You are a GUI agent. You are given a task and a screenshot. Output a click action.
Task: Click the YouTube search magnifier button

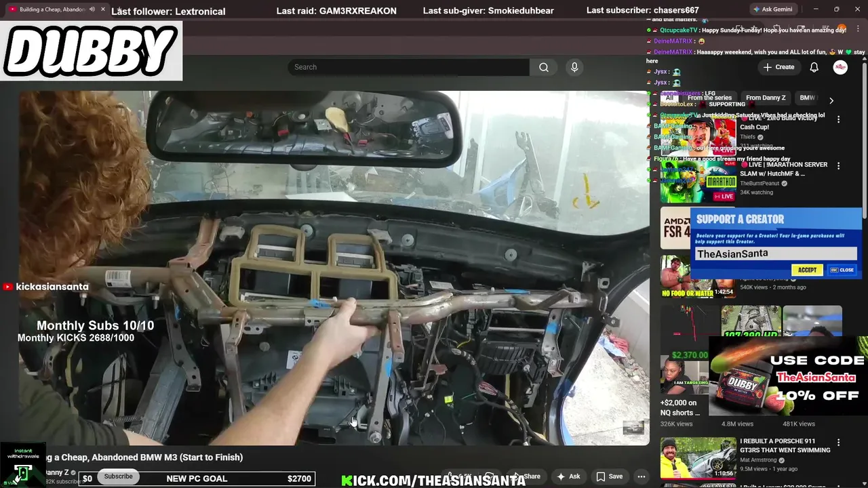(x=543, y=67)
